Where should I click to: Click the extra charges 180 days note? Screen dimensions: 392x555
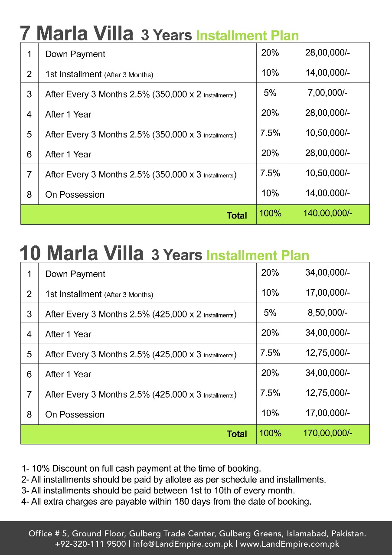point(166,502)
